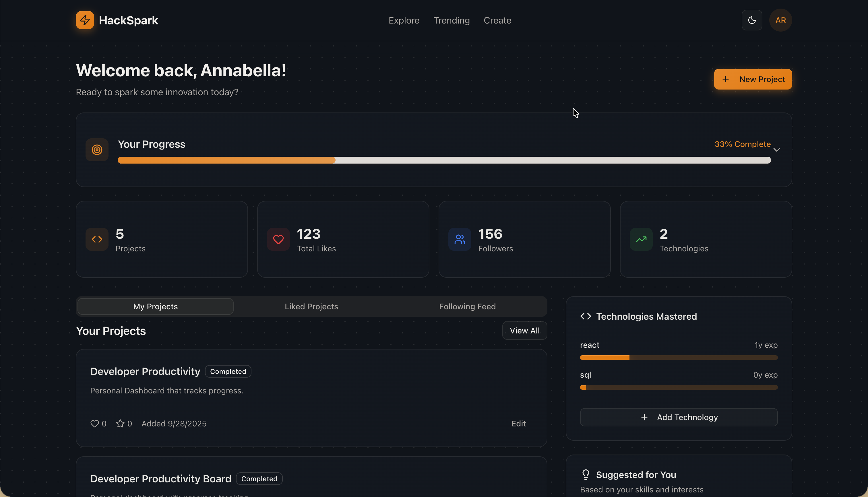Expand the progress chevron next to 33% Complete
The height and width of the screenshot is (497, 868).
pos(776,150)
